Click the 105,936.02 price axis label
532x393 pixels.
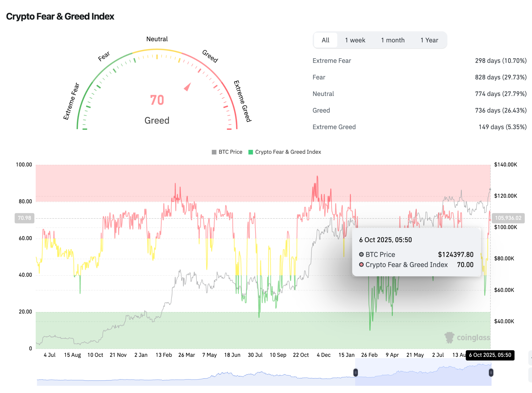tap(508, 218)
